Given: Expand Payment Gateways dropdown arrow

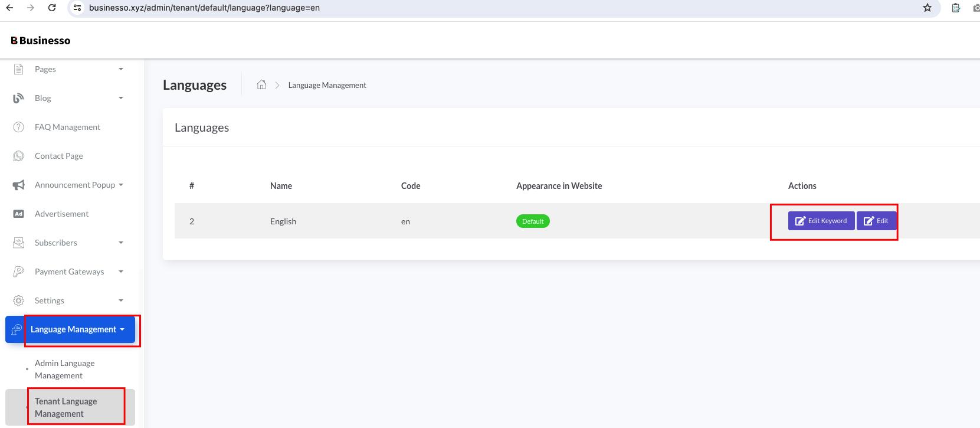Looking at the screenshot, I should 121,272.
